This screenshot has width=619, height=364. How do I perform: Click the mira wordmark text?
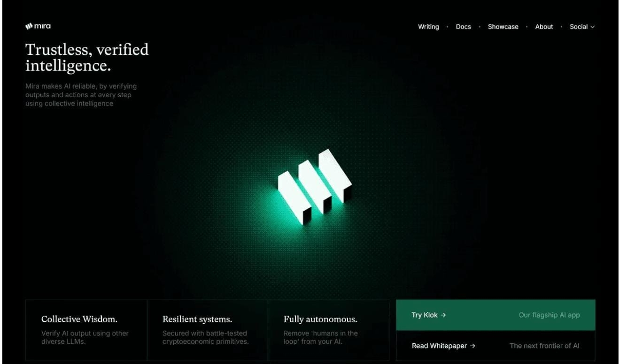42,26
